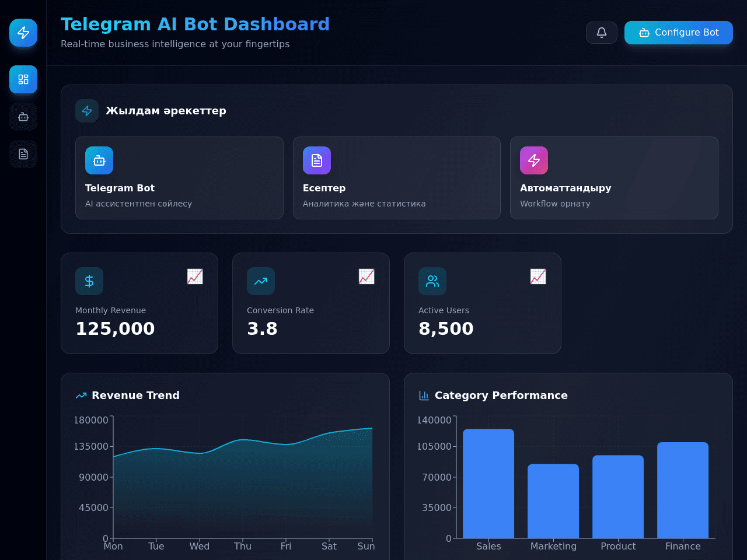Click the Configure Bot button
Screen dimensions: 747x560
(679, 33)
